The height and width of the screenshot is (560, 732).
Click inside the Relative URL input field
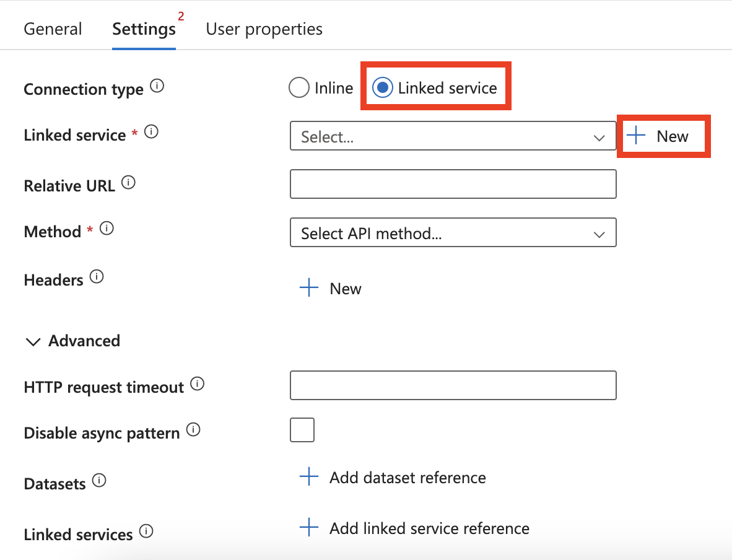tap(453, 183)
